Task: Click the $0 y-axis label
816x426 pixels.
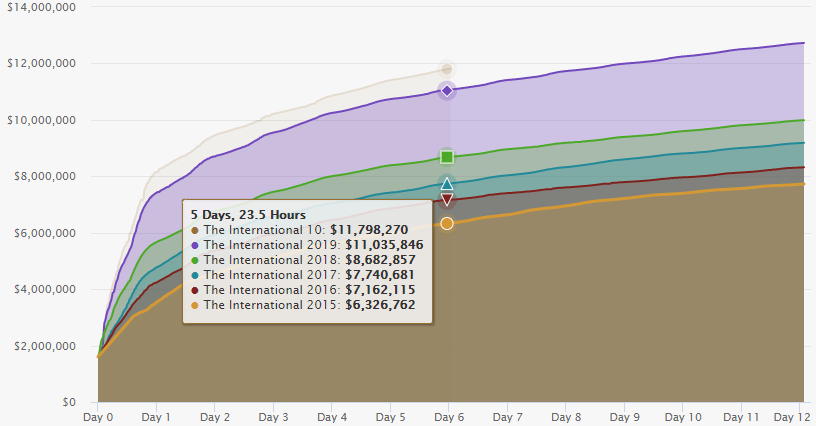Action: [69, 403]
